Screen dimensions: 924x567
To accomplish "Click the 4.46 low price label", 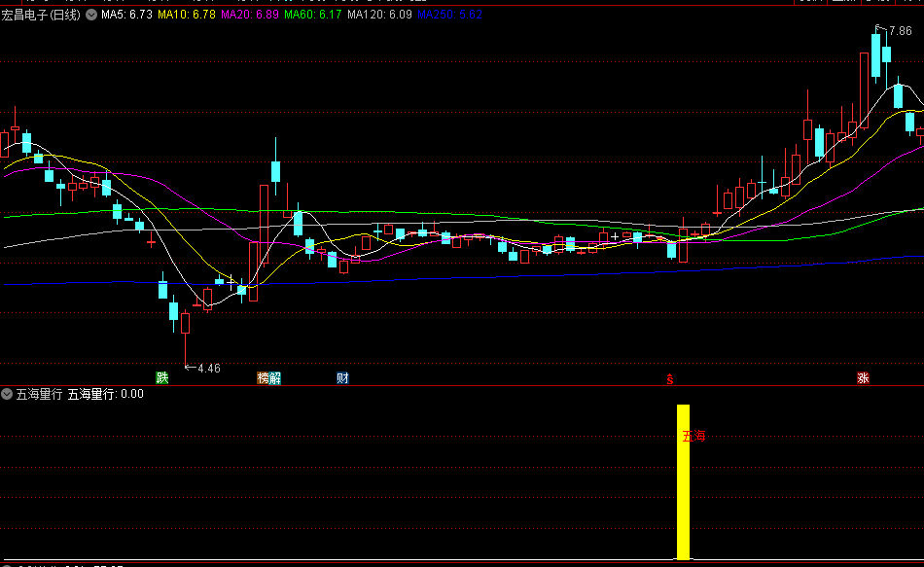I will tap(208, 369).
